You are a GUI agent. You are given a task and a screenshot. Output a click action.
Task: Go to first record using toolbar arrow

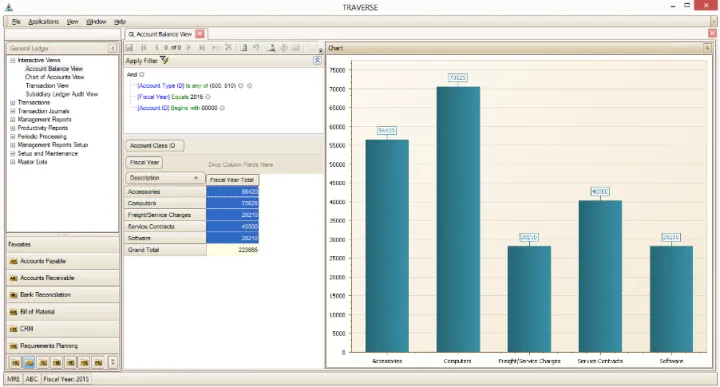144,48
